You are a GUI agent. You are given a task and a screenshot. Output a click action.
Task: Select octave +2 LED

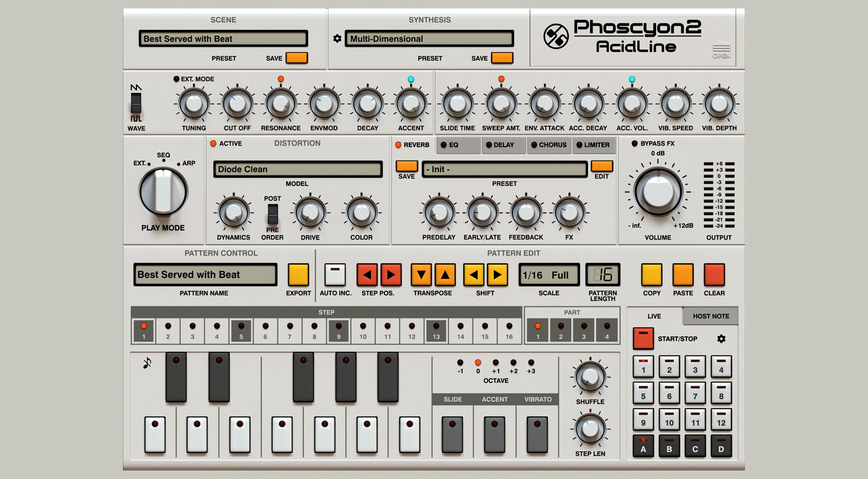click(513, 363)
